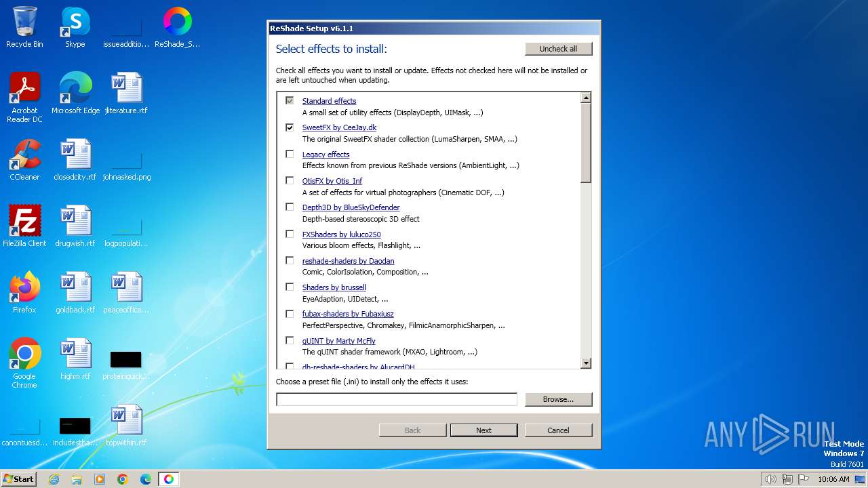Image resolution: width=868 pixels, height=488 pixels.
Task: Enable qUINT by Marty McFly checkbox
Action: (290, 340)
